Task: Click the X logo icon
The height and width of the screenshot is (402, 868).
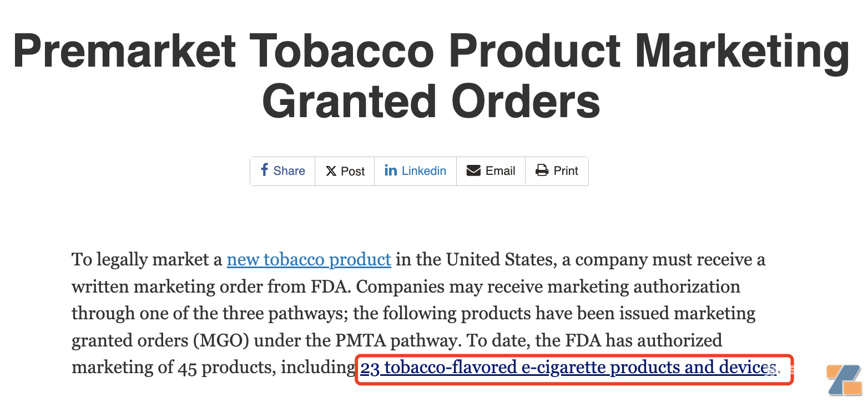Action: pos(331,171)
